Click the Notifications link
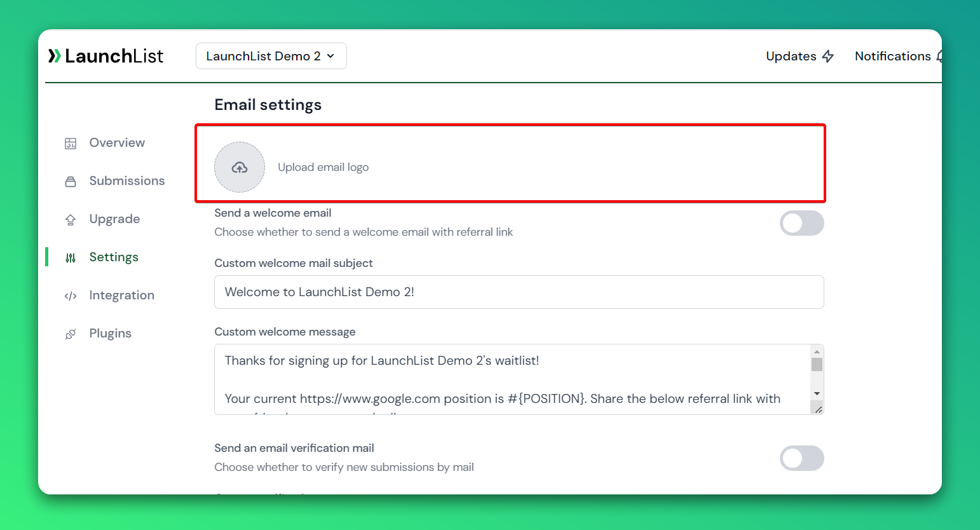This screenshot has width=980, height=530. click(892, 56)
